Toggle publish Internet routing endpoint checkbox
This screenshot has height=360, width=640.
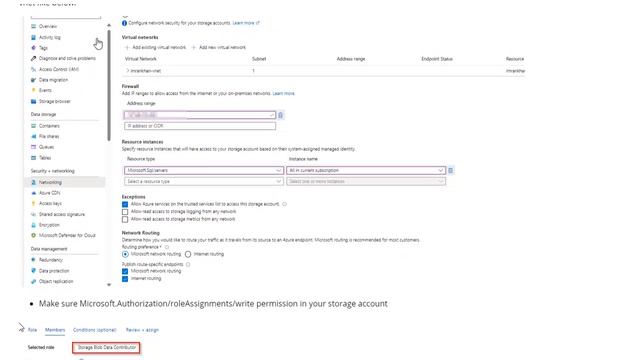coord(125,279)
